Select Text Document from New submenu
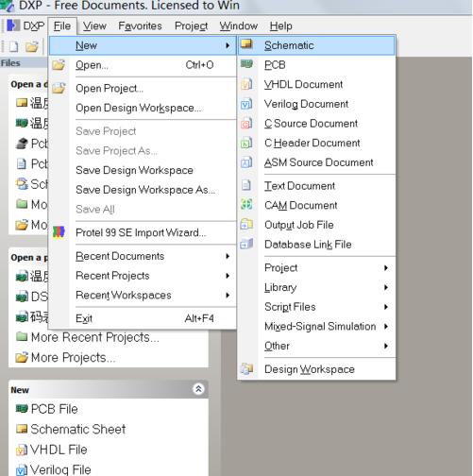 (x=316, y=186)
